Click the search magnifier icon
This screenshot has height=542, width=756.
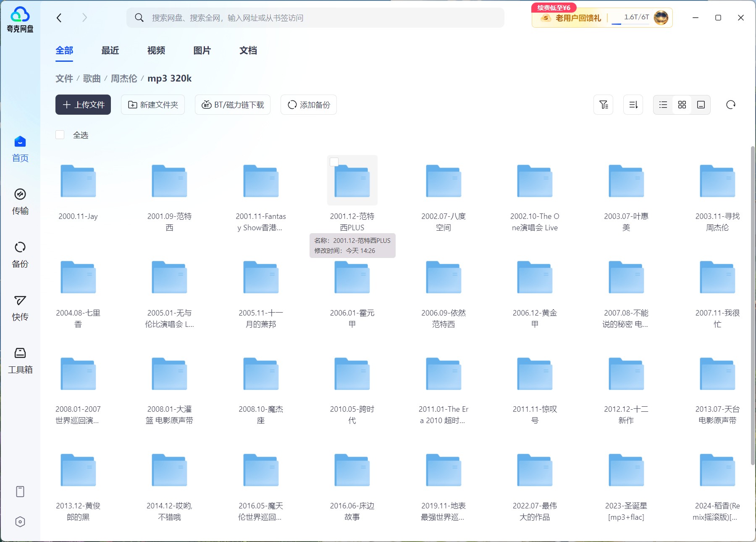pos(139,18)
